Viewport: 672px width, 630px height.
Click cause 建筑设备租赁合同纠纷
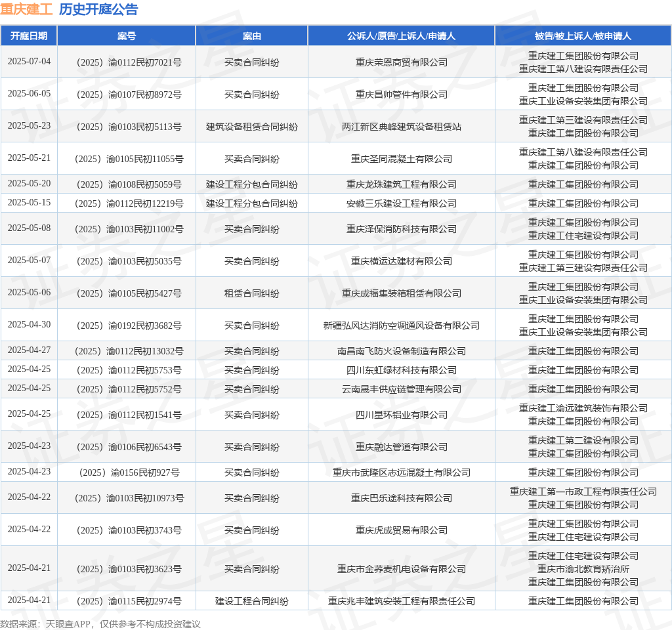pyautogui.click(x=251, y=127)
